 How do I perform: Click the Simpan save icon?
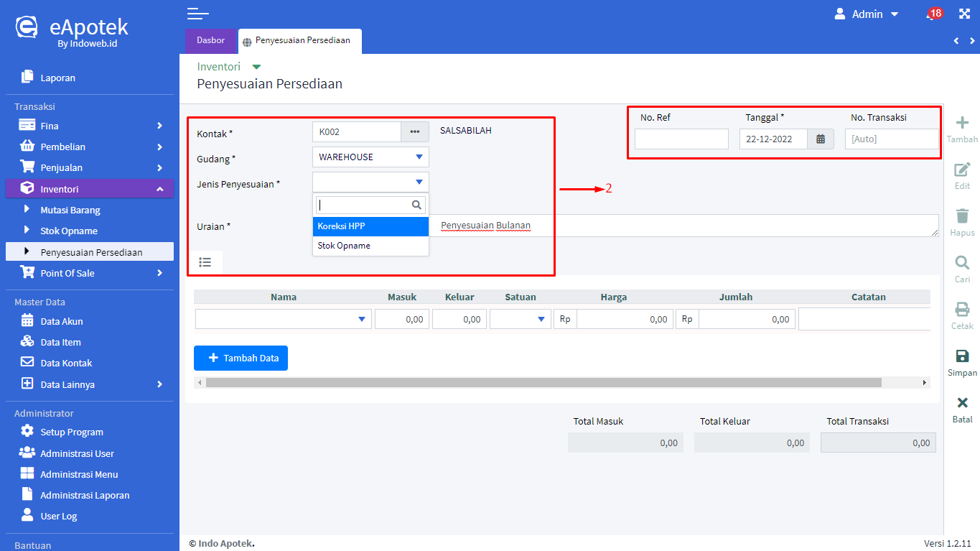click(x=962, y=356)
